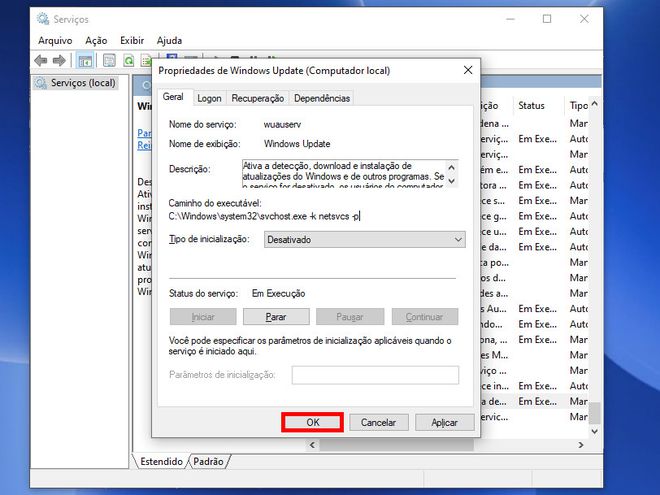
Task: Click the Parâmetros de inicialização input field
Action: coord(375,375)
